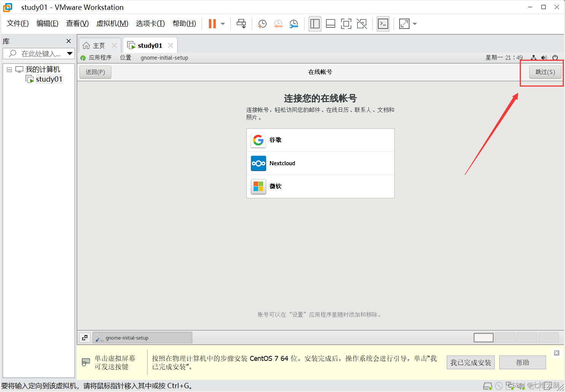Close the library panel
Viewport: 565px width, 392px height.
pyautogui.click(x=68, y=41)
